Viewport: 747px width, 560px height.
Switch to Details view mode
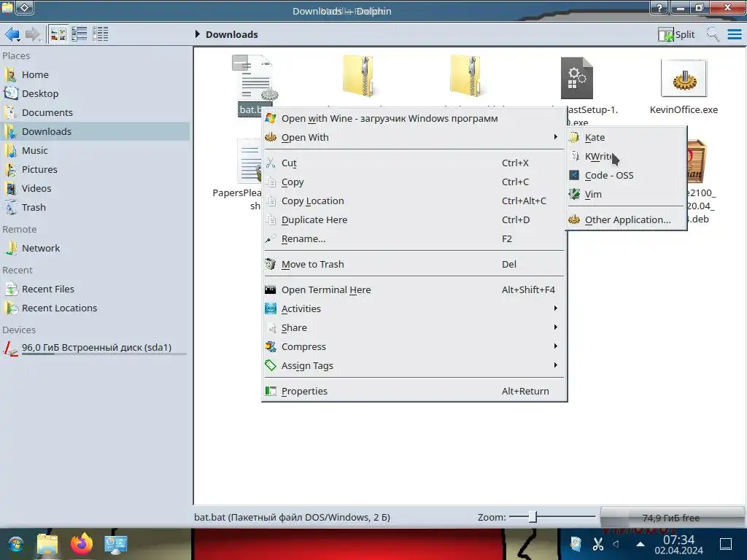tap(100, 34)
